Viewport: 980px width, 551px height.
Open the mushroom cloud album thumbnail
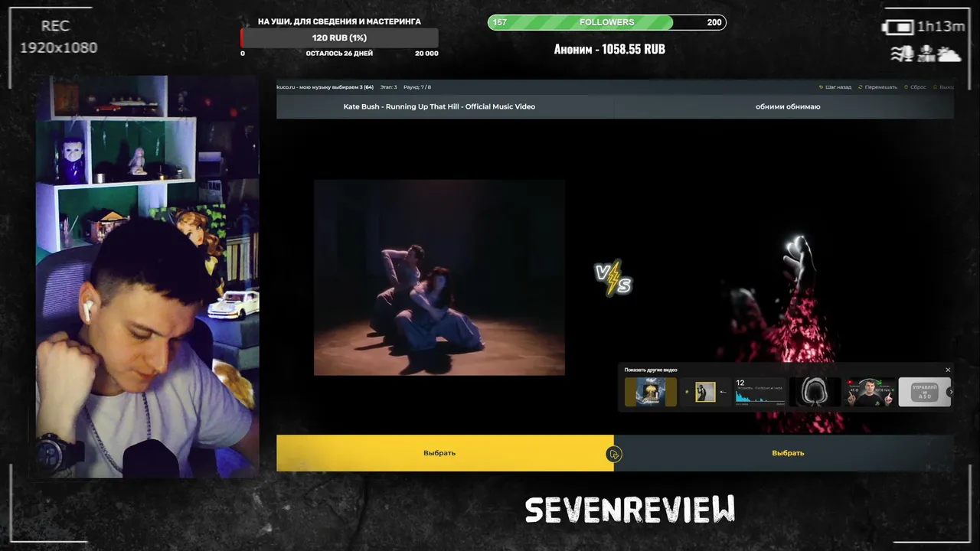tap(651, 393)
